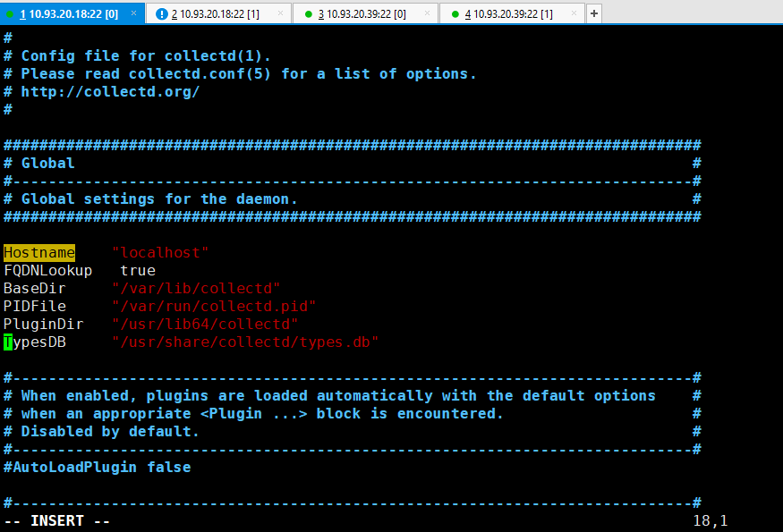This screenshot has height=532, width=783.
Task: Close the 10.93.20.39:22 [1] tab
Action: [573, 14]
